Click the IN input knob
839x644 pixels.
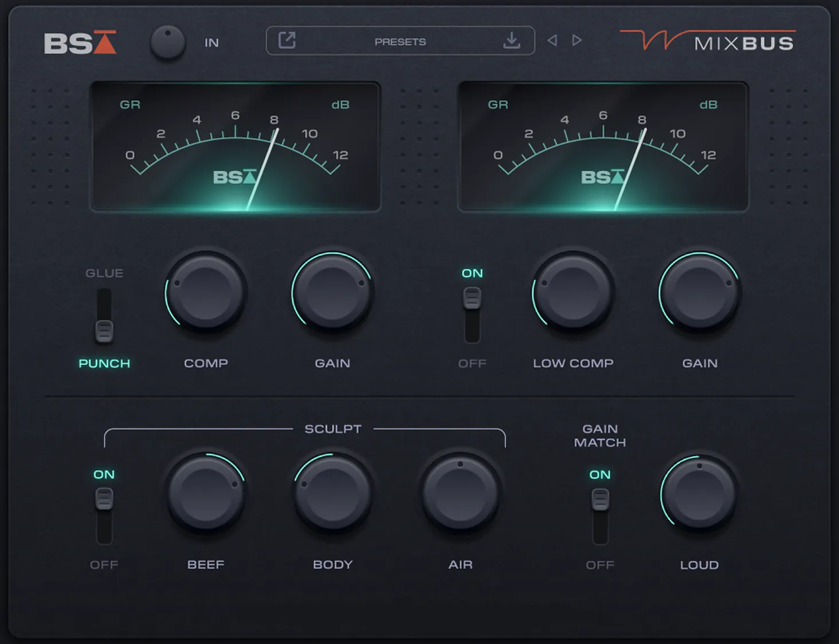[167, 42]
